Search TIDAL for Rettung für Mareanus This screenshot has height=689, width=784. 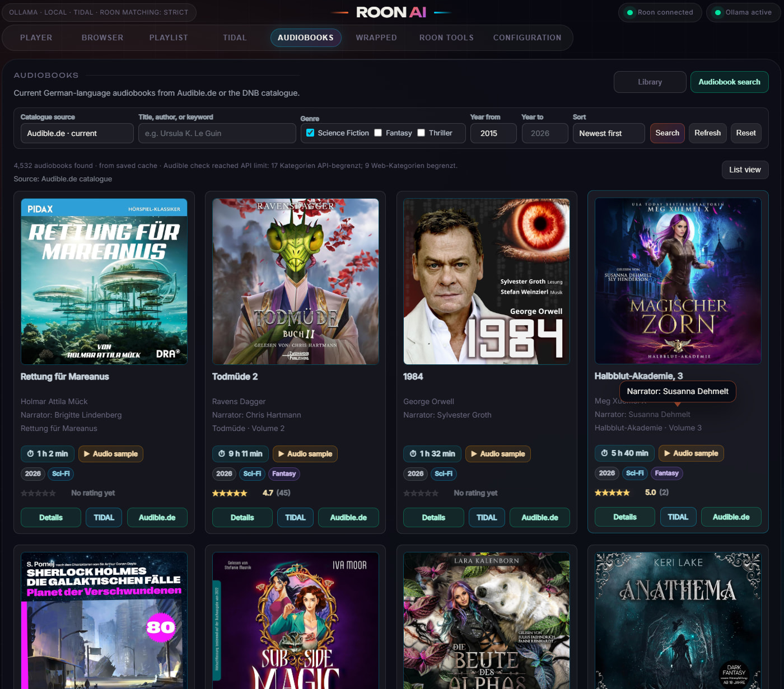coord(104,518)
